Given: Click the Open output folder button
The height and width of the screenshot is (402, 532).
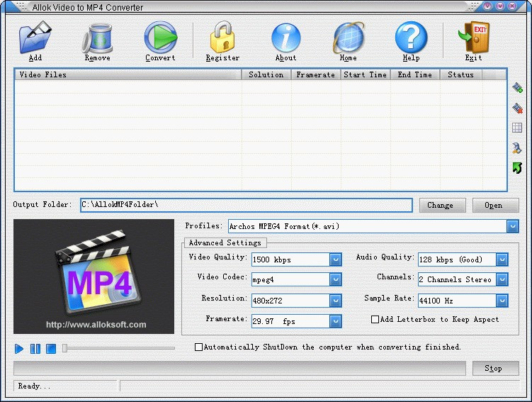Looking at the screenshot, I should tap(496, 206).
